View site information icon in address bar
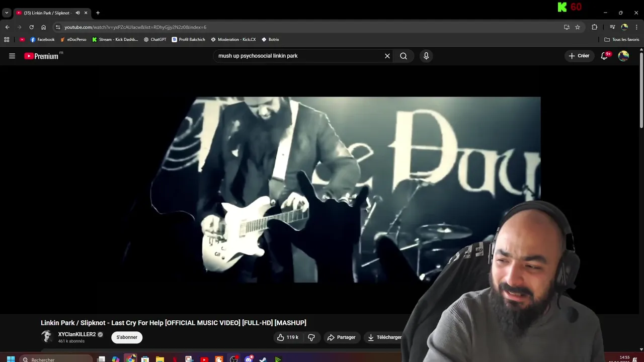 (58, 27)
